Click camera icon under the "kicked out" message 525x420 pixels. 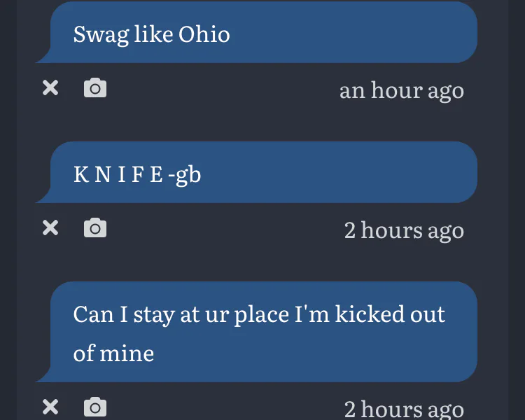click(x=95, y=407)
